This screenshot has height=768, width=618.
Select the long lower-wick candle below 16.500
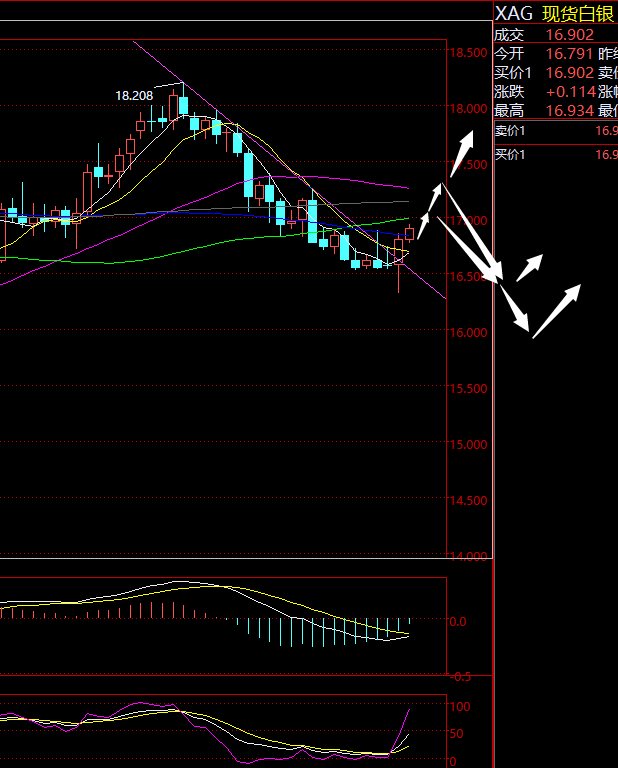399,264
